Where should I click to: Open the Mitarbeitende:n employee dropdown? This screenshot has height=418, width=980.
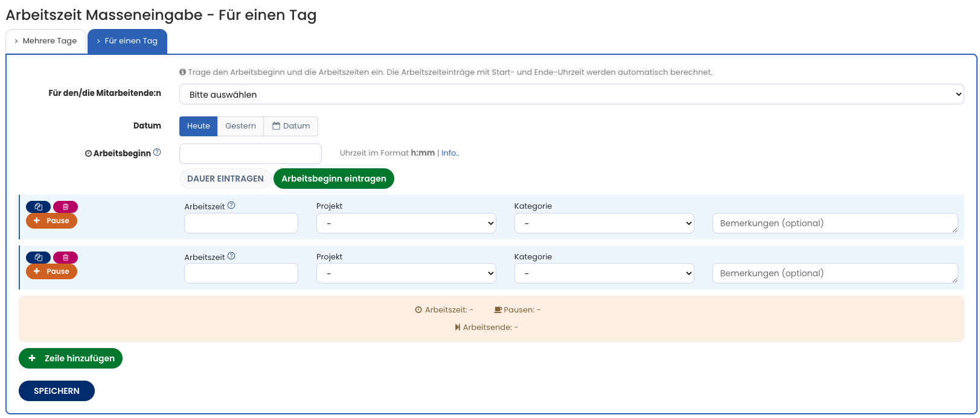click(571, 95)
